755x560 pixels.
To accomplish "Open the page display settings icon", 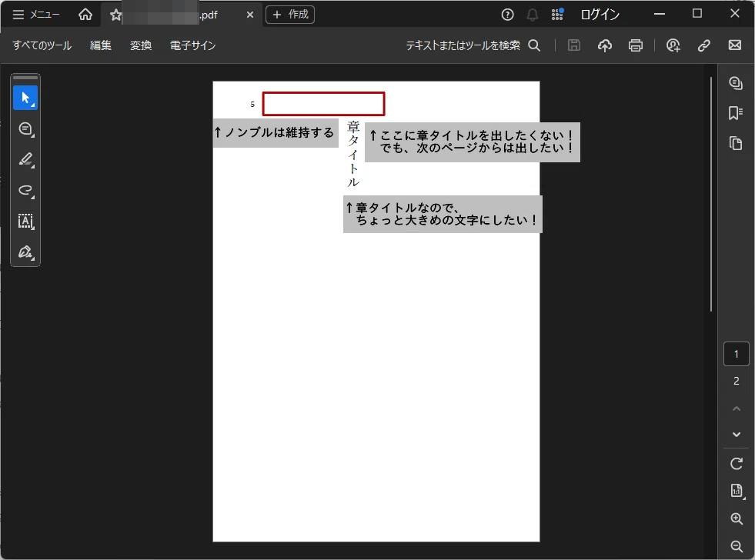I will coord(737,491).
